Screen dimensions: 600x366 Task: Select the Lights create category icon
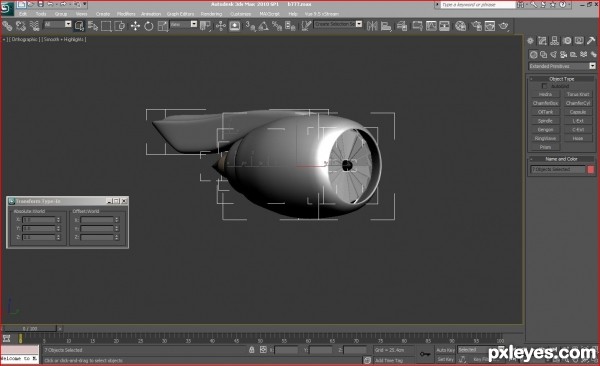(553, 54)
